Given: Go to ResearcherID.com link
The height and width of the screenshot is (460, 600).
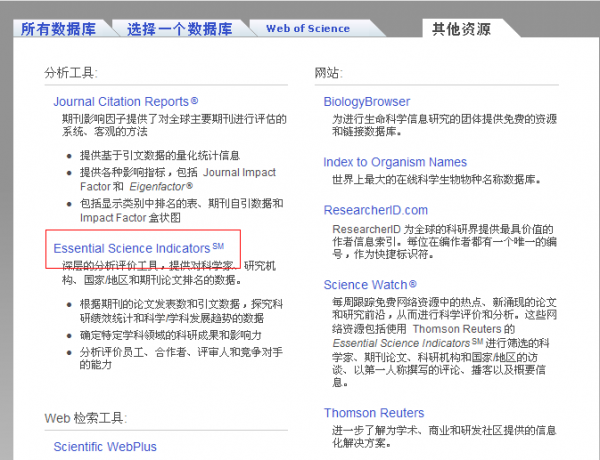Looking at the screenshot, I should coord(375,210).
